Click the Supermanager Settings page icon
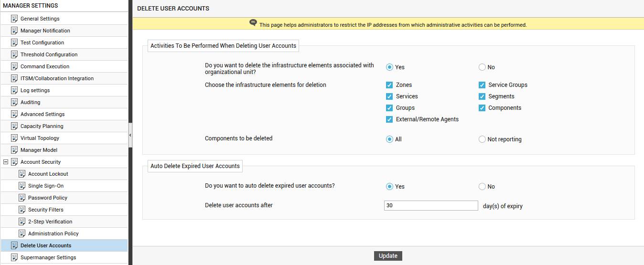The height and width of the screenshot is (265, 644). pos(14,257)
